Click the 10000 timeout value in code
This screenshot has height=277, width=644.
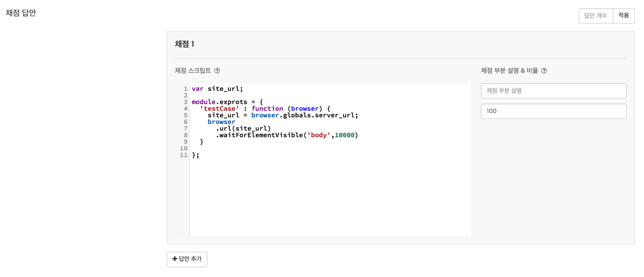[x=344, y=135]
